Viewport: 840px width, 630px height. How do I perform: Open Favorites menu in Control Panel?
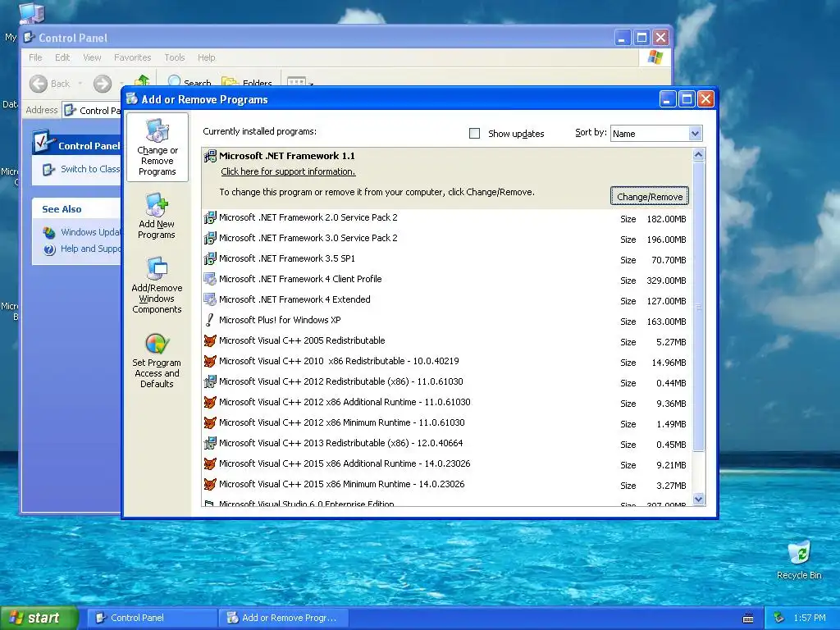132,57
